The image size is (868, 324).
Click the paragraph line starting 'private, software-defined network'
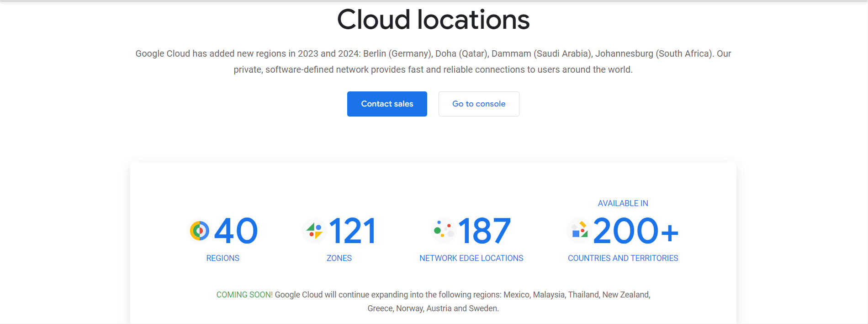(433, 69)
